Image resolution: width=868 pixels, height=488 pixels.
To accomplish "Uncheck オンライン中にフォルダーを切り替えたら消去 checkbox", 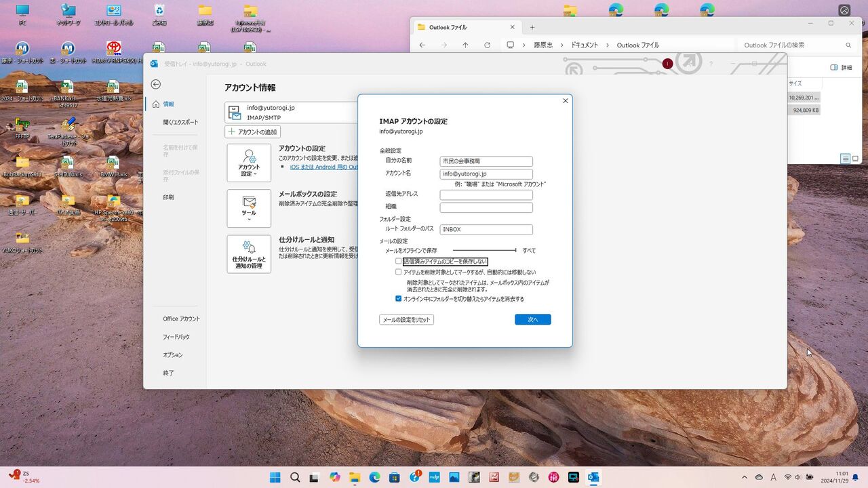I will (x=399, y=298).
